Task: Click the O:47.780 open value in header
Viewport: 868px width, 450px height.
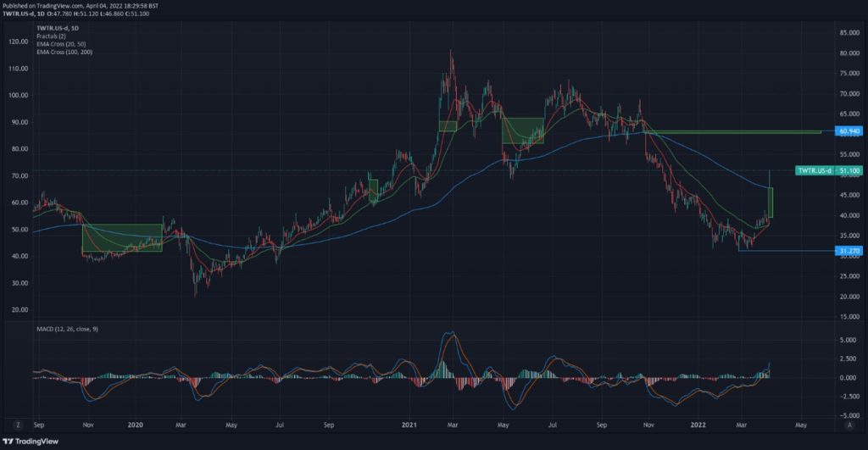Action: tap(59, 14)
